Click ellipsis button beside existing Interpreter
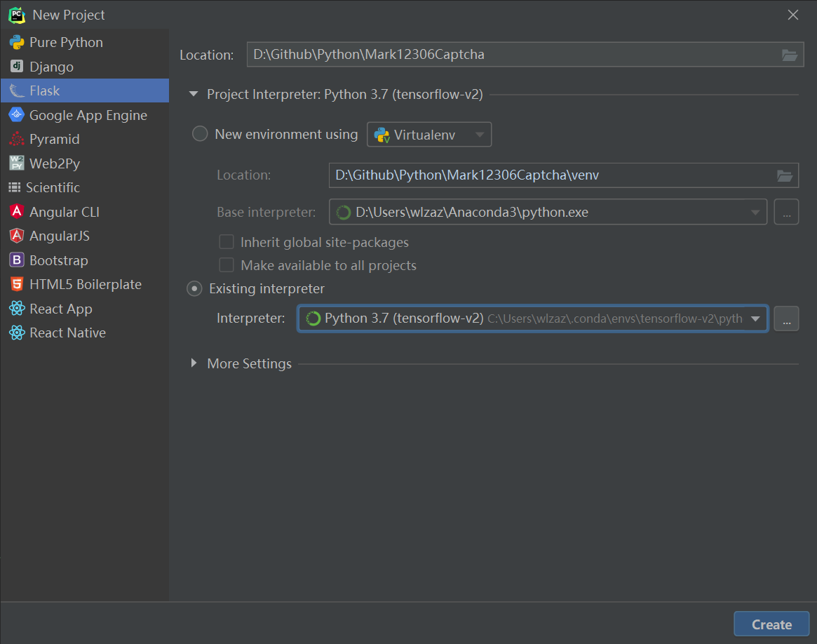817x644 pixels. pyautogui.click(x=786, y=318)
